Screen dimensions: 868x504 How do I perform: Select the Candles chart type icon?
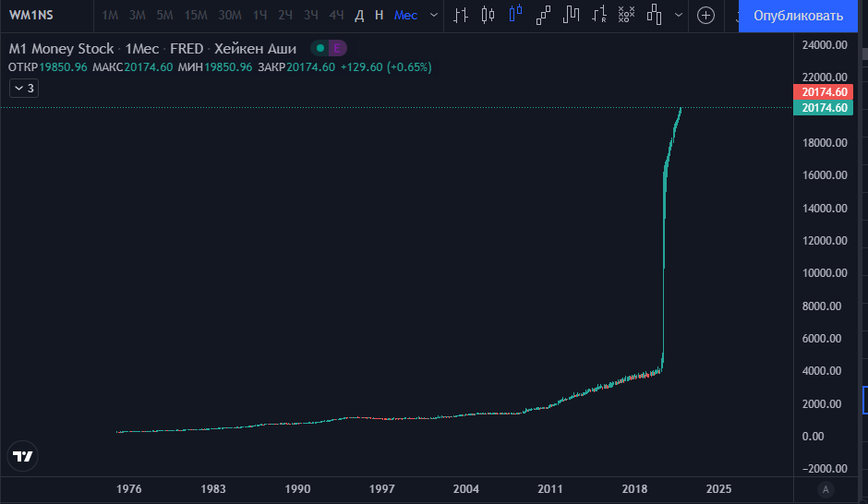488,15
